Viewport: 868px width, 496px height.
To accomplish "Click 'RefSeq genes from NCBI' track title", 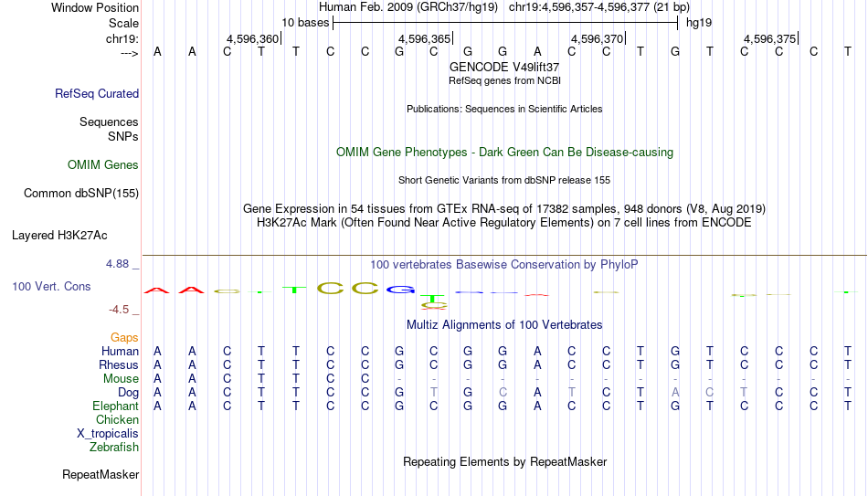I will click(x=505, y=80).
